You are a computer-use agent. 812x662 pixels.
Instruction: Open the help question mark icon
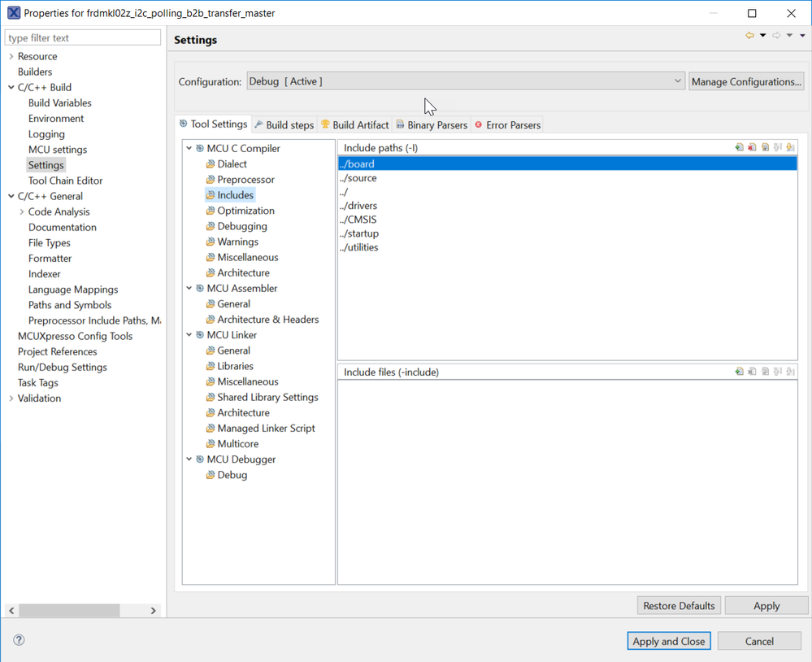pos(19,640)
